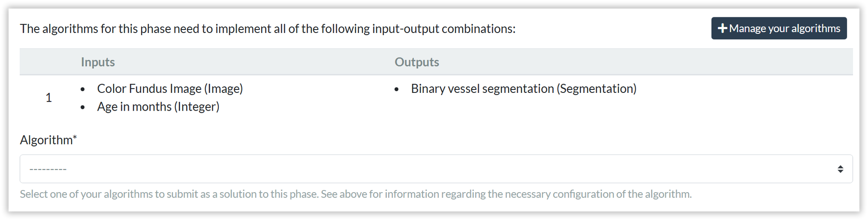Click the Algorithm field label
This screenshot has width=868, height=220.
(46, 140)
